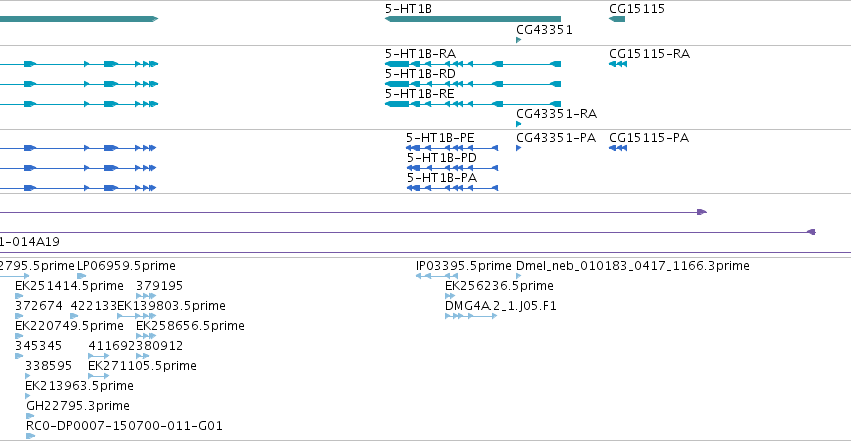Screen dimensions: 851x441
Task: Click the DMG4A.2_1.J05.F1 arrow glyph
Action: click(471, 316)
